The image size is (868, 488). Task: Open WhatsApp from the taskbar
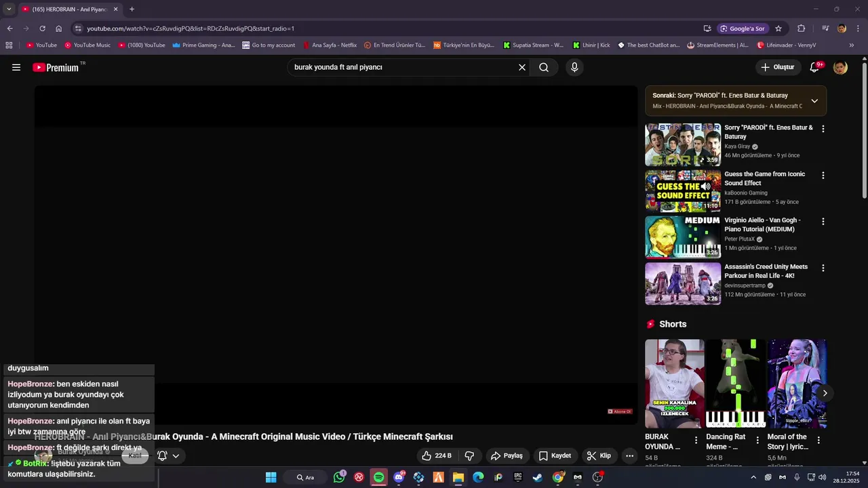339,477
